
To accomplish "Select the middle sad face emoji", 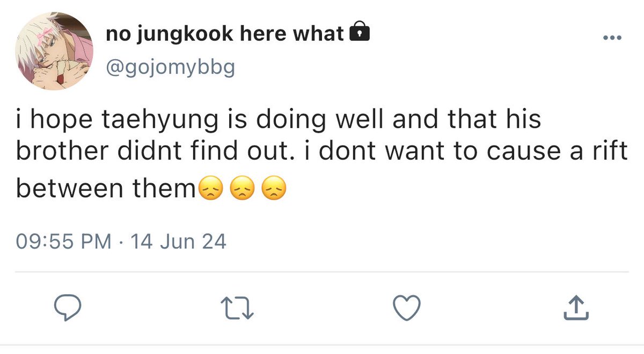I will [243, 189].
